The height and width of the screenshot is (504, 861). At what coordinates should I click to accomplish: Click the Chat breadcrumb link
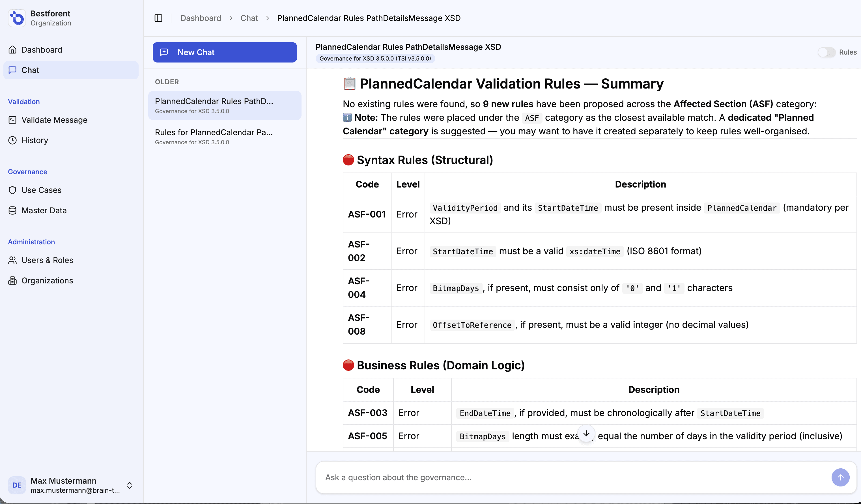pos(249,18)
